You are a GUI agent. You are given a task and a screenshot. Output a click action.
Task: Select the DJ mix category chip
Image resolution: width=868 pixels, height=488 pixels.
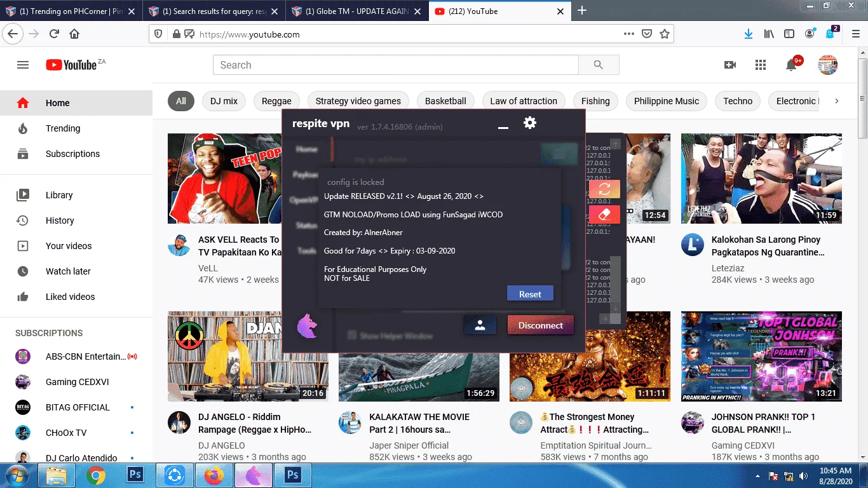pos(224,101)
